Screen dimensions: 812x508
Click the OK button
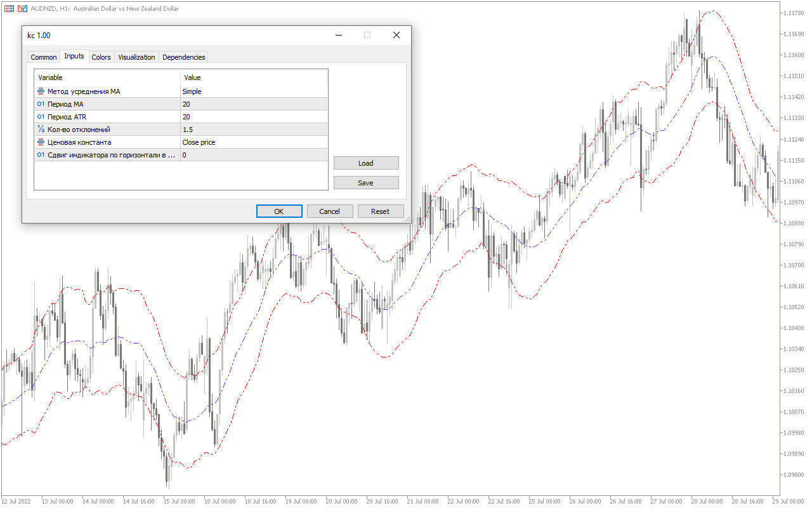tap(279, 211)
